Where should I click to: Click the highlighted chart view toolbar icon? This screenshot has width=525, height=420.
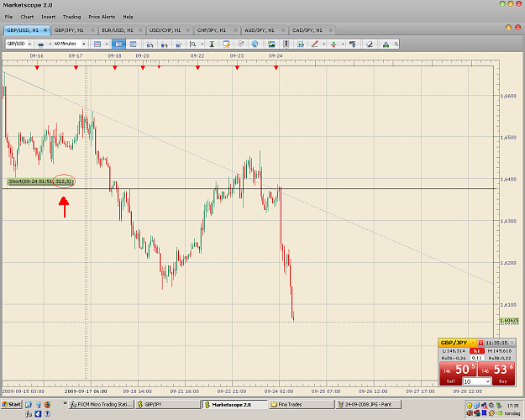(x=118, y=44)
